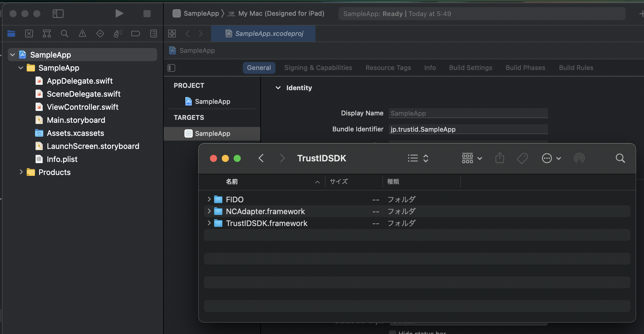Image resolution: width=644 pixels, height=334 pixels.
Task: Hide the project and targets list
Action: click(x=171, y=68)
